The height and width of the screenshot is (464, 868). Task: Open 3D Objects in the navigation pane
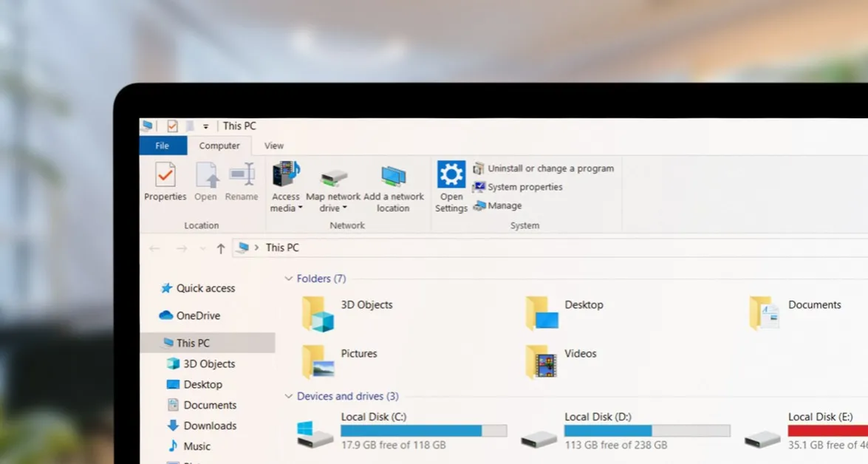(201, 364)
